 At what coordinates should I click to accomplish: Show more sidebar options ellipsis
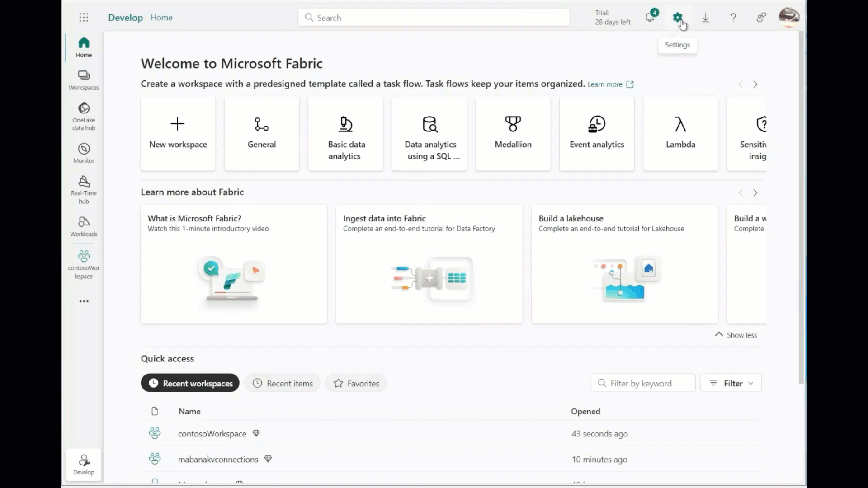84,301
